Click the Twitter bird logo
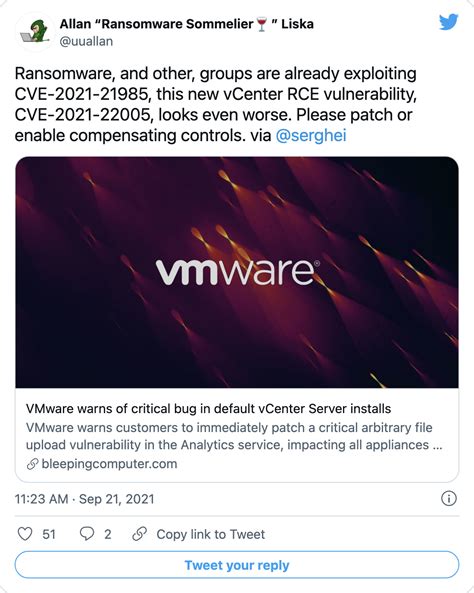The image size is (474, 593). click(x=449, y=22)
